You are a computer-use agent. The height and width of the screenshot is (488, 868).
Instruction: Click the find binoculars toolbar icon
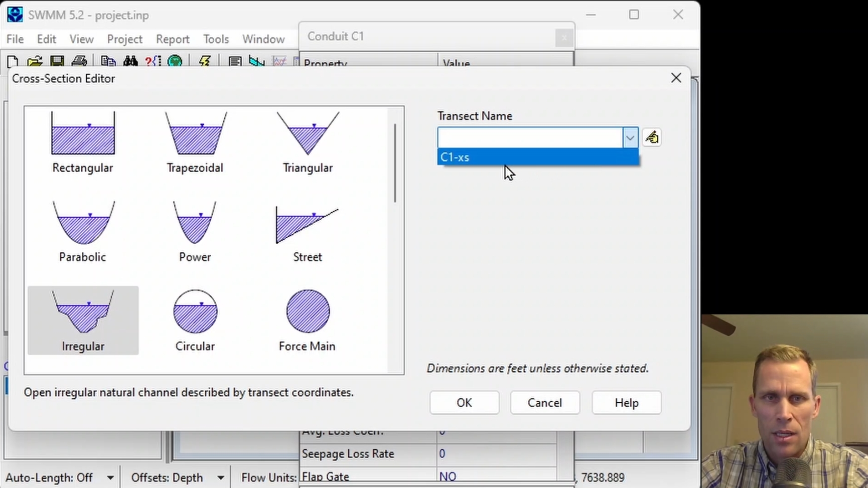(130, 61)
